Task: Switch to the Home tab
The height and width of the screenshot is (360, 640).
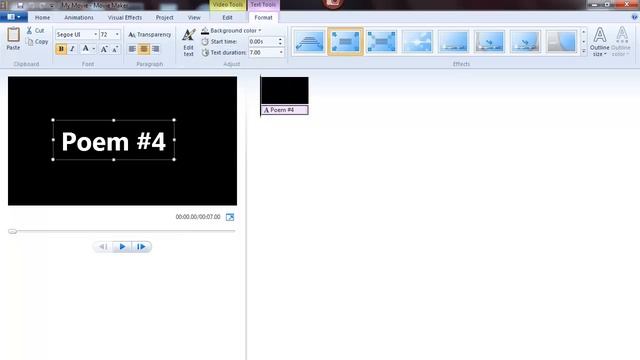Action: click(x=42, y=18)
